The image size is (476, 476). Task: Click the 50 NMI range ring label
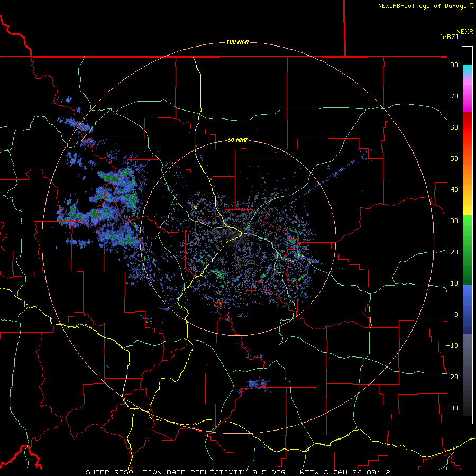pos(237,140)
